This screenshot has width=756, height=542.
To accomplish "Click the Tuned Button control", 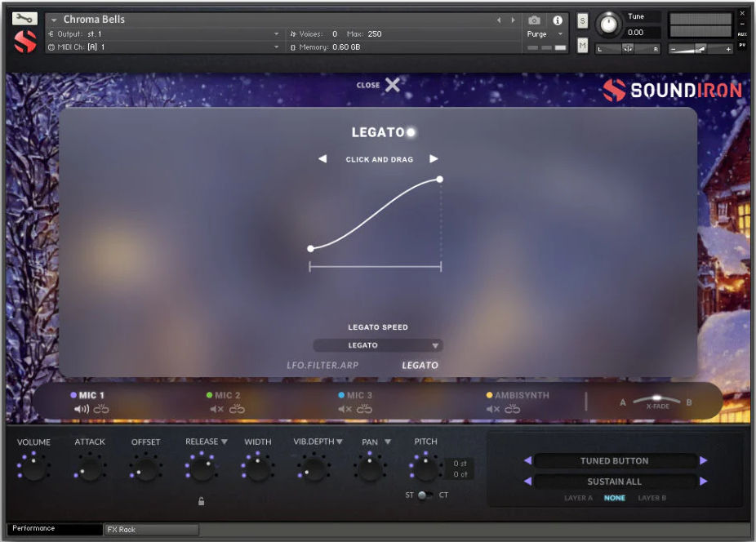I will [x=615, y=460].
